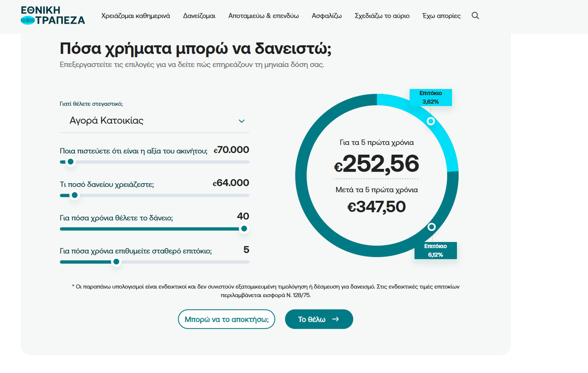588x373 pixels.
Task: Click the loan duration slider handle
Action: [x=244, y=229]
